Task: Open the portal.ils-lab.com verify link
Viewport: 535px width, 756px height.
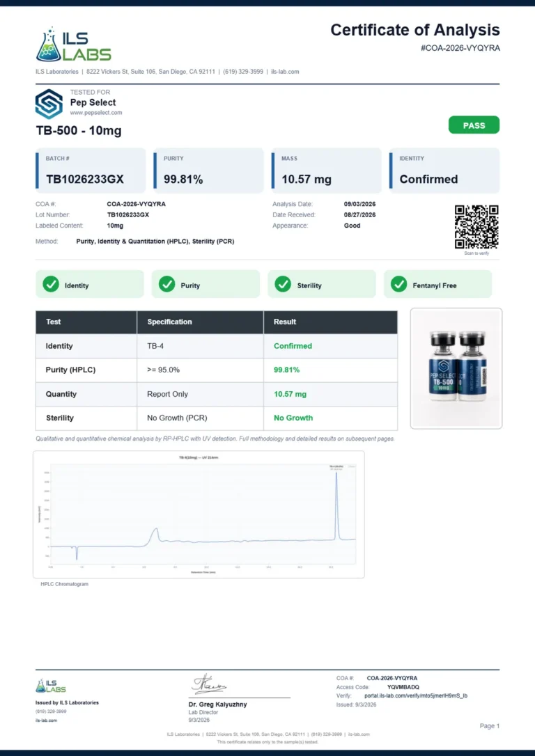Action: [416, 695]
